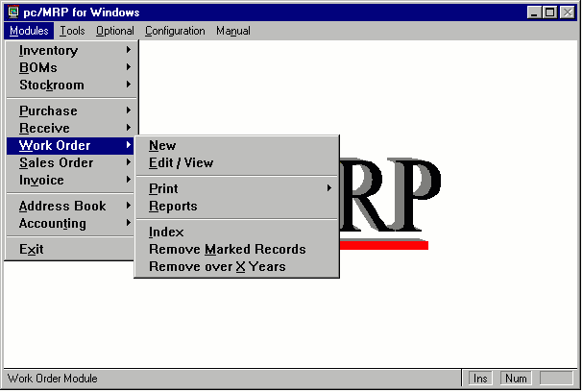The image size is (583, 392).
Task: Open the Configuration menu
Action: (175, 31)
